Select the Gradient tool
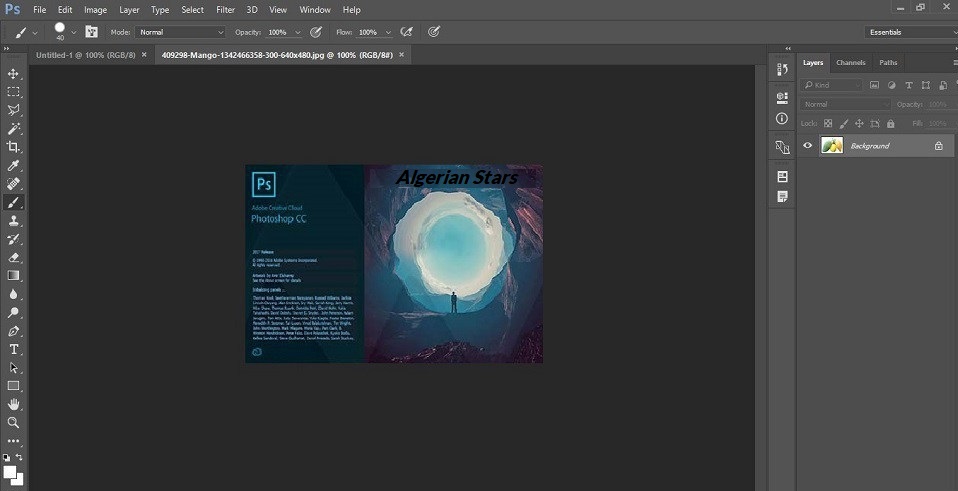Image resolution: width=958 pixels, height=491 pixels. (13, 275)
